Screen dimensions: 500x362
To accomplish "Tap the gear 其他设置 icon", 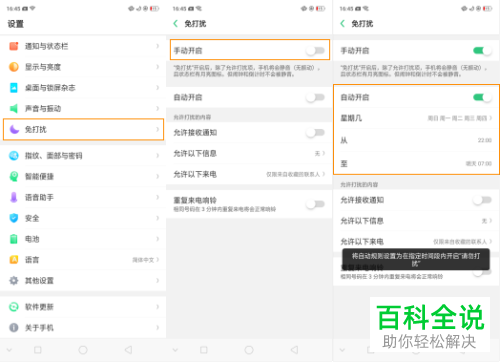I will click(x=14, y=280).
